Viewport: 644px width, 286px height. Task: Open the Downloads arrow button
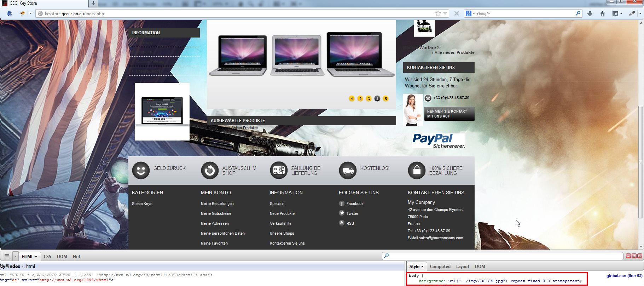coord(590,13)
